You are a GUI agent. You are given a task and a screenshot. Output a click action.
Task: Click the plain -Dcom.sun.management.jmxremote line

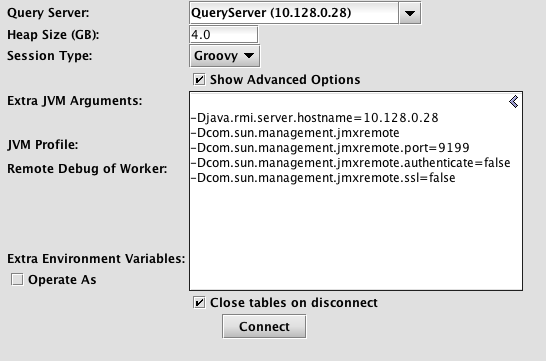[295, 133]
